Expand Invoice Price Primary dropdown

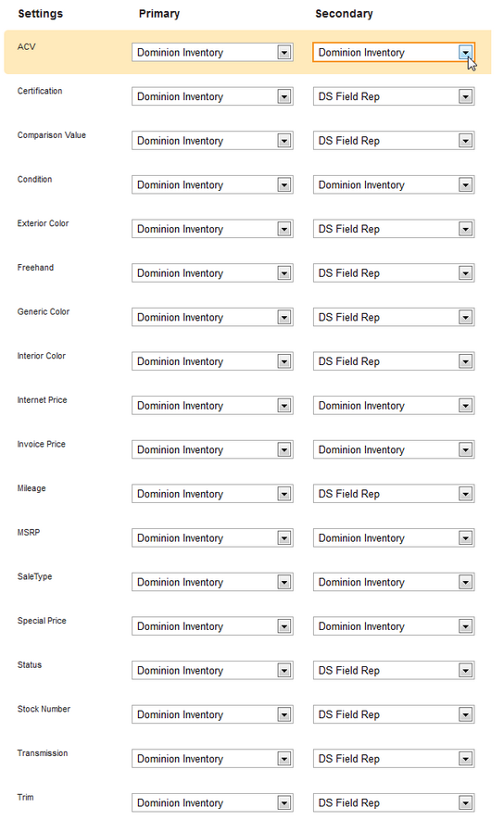[212, 449]
